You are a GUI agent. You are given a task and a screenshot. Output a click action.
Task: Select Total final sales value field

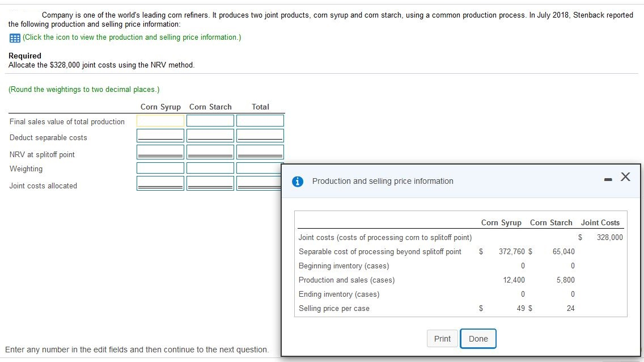[x=260, y=120]
